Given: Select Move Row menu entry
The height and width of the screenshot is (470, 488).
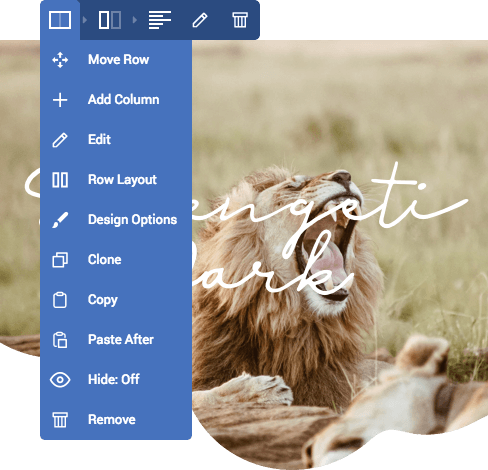Looking at the screenshot, I should tap(116, 60).
